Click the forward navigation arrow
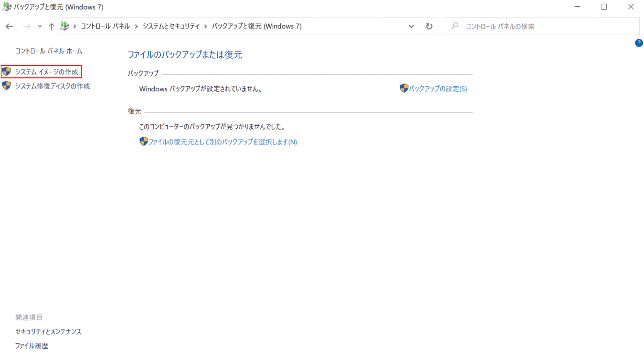The width and height of the screenshot is (644, 357). click(x=26, y=26)
